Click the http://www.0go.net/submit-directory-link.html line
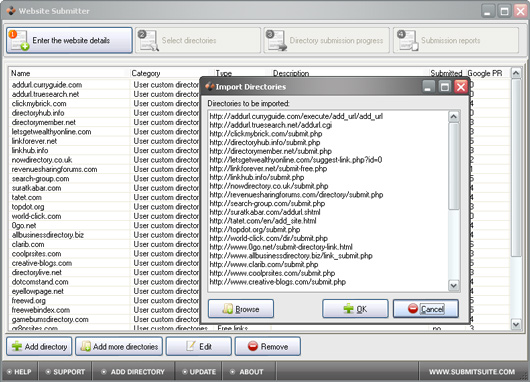The height and width of the screenshot is (382, 530). (281, 247)
